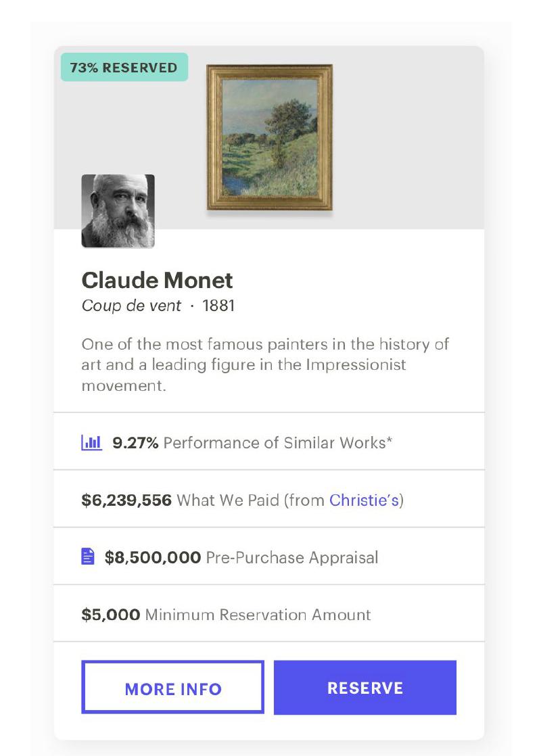Click the artwork title Coup de vent

(131, 306)
